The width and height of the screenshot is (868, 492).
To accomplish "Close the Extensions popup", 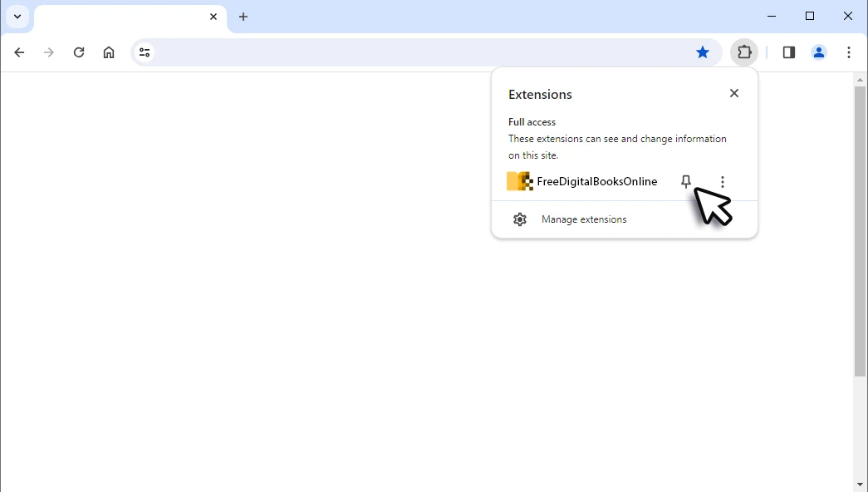I will 733,93.
